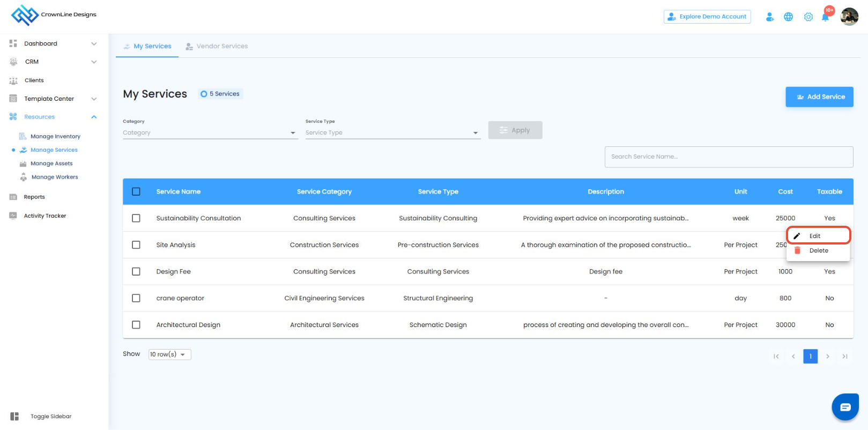Image resolution: width=868 pixels, height=430 pixels.
Task: Click the globe language icon
Action: click(788, 17)
